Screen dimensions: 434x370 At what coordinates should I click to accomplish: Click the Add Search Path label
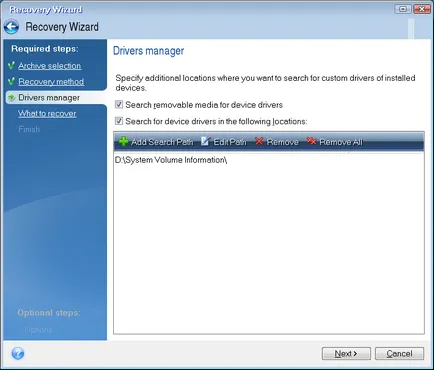pos(162,142)
